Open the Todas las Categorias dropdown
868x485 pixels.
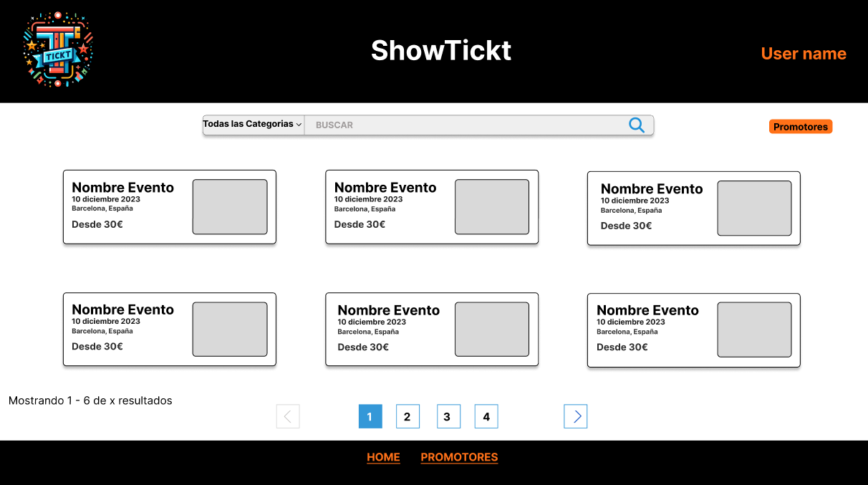point(253,125)
